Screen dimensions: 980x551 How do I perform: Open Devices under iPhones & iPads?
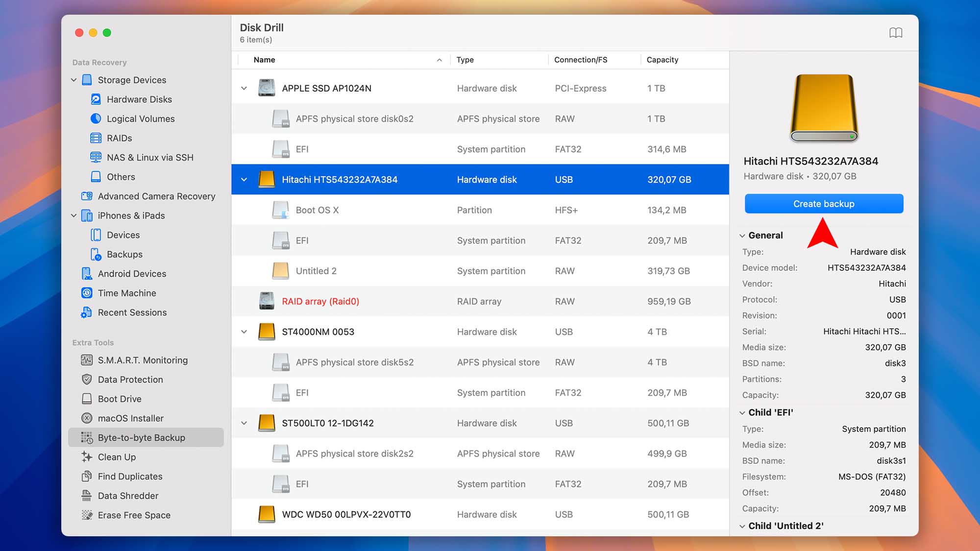[123, 235]
